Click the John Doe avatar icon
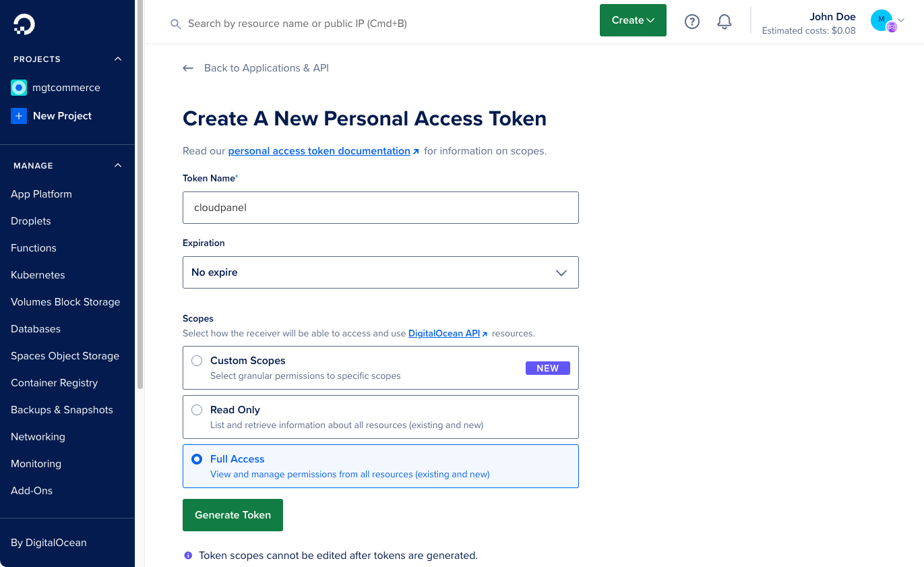Image resolution: width=924 pixels, height=567 pixels. [882, 20]
